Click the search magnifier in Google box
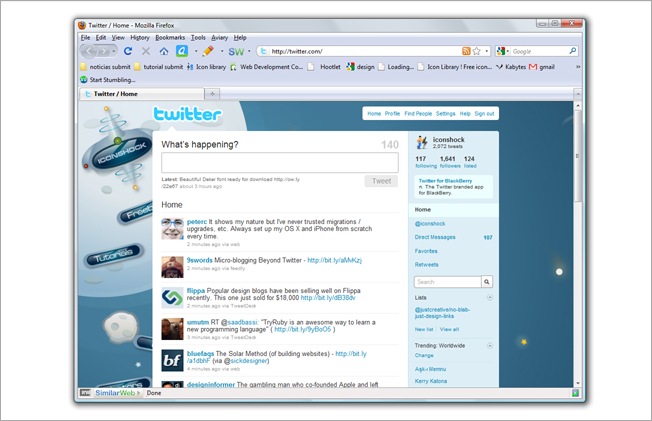 pyautogui.click(x=573, y=51)
